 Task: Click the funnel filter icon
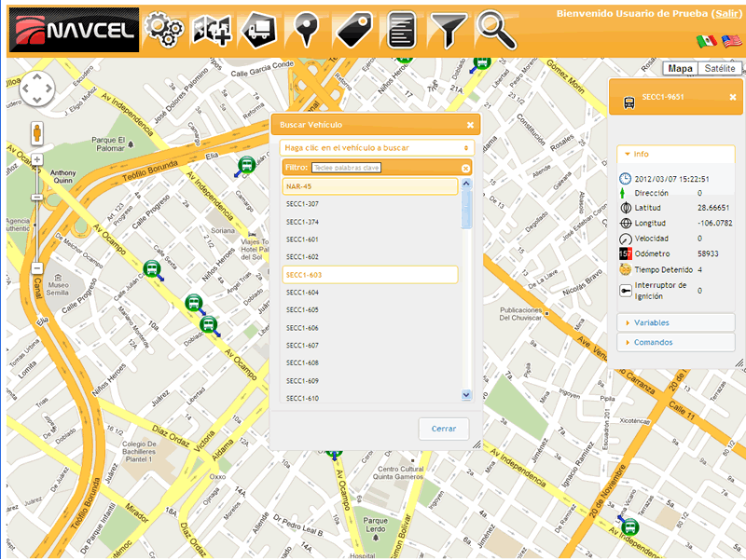tap(448, 30)
